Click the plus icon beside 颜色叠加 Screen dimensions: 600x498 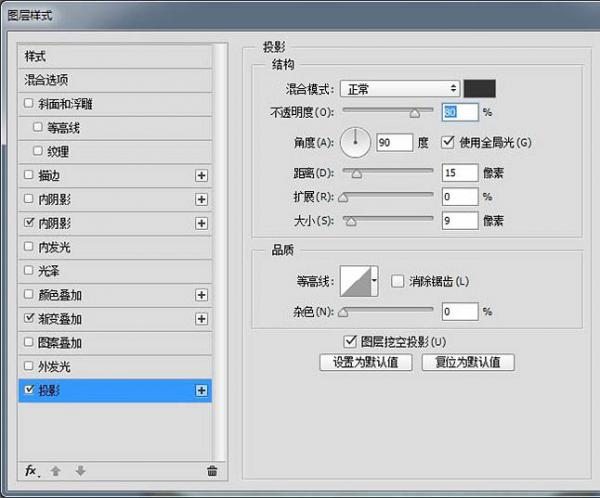[201, 295]
